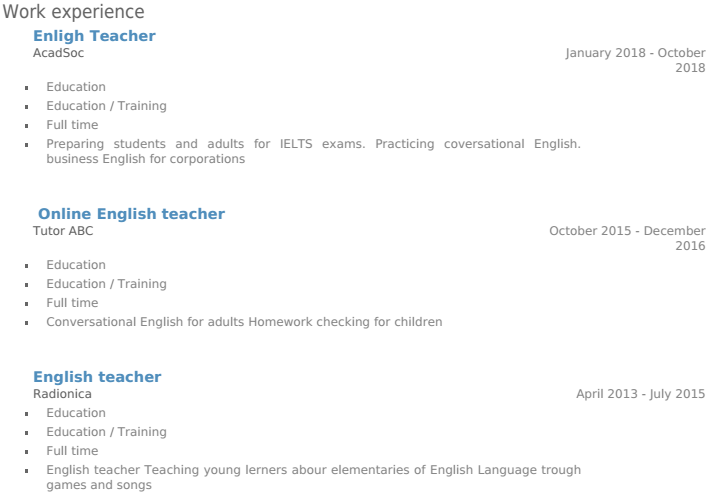Open the "English teacher" title above Radionica
This screenshot has width=711, height=495.
(x=97, y=377)
